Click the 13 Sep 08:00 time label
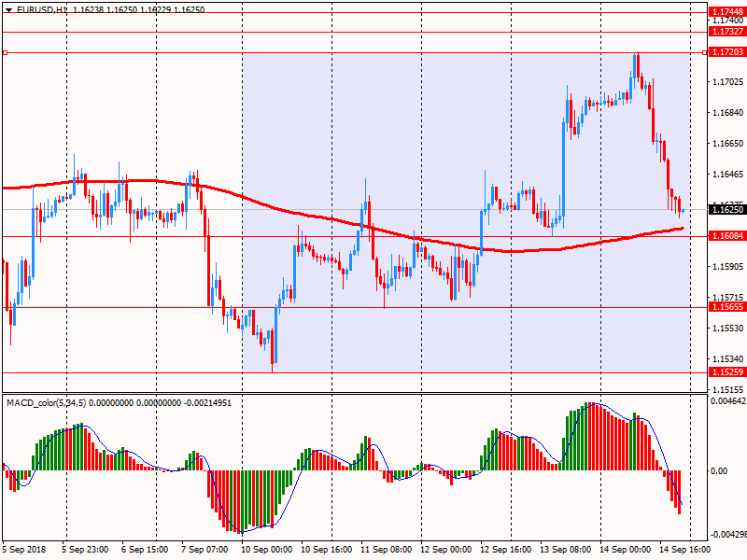Viewport: 747px width, 560px height. 566,550
